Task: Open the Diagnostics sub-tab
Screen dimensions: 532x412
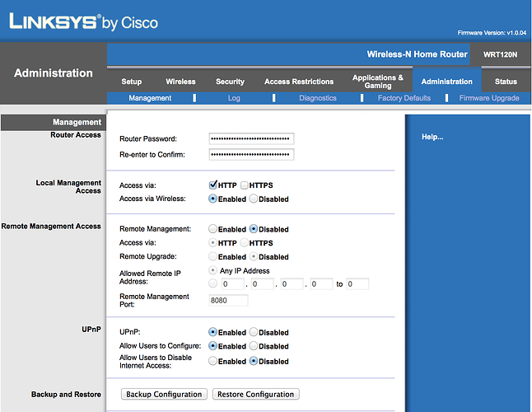Action: [318, 98]
